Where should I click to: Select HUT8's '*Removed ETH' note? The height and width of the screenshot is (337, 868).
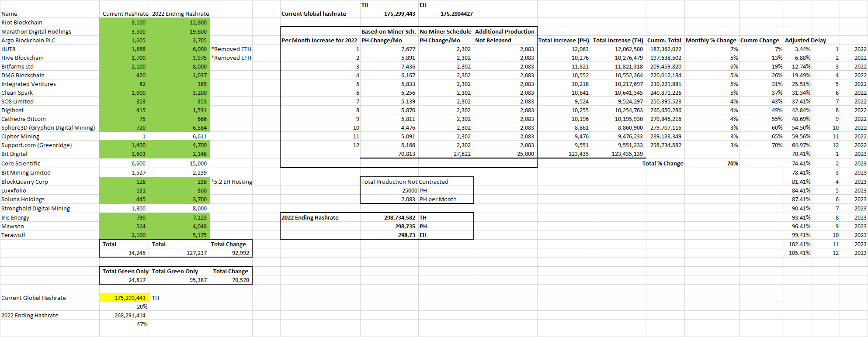pyautogui.click(x=231, y=49)
